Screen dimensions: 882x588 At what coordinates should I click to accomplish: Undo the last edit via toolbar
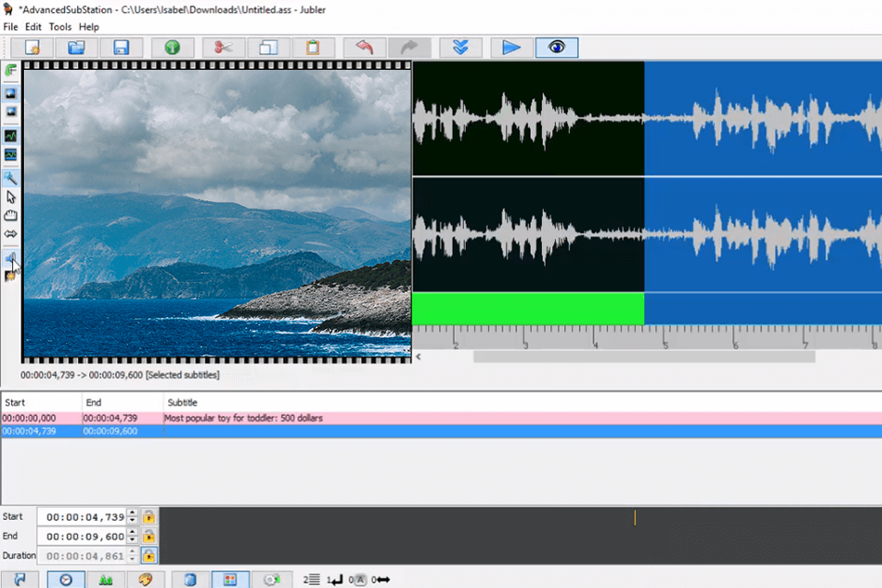pos(365,47)
